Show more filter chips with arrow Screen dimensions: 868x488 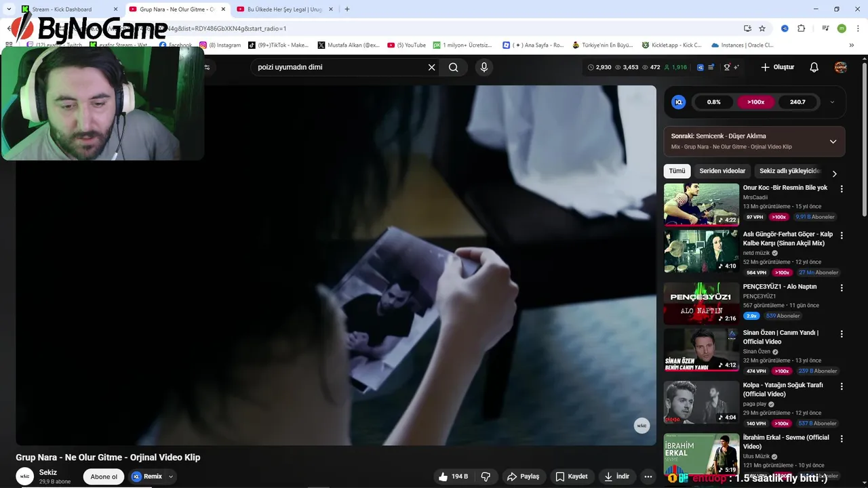pyautogui.click(x=835, y=174)
